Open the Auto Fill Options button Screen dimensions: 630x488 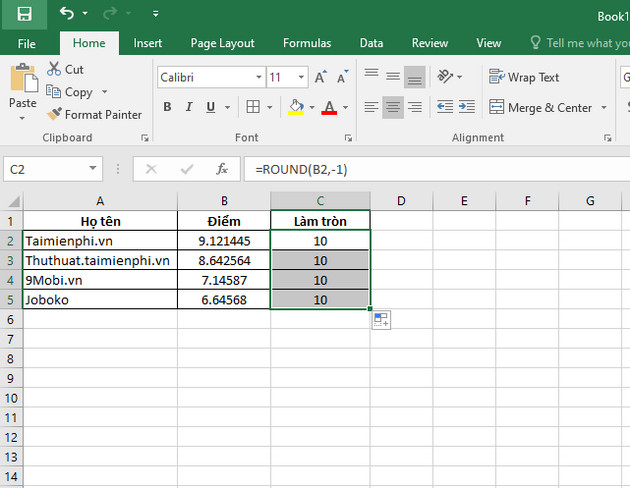click(381, 320)
